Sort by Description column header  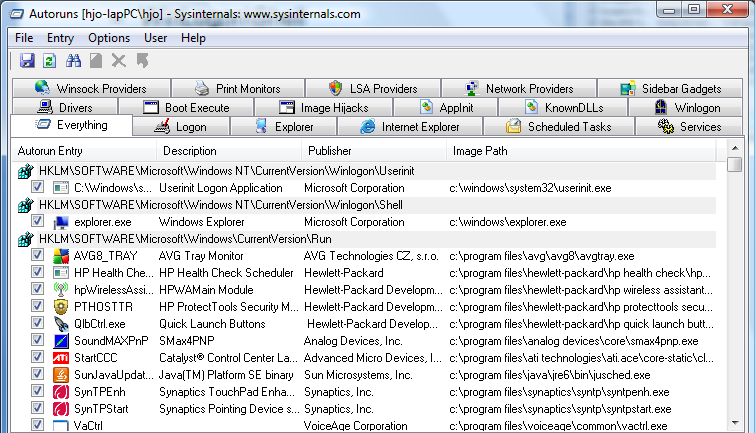pyautogui.click(x=229, y=151)
